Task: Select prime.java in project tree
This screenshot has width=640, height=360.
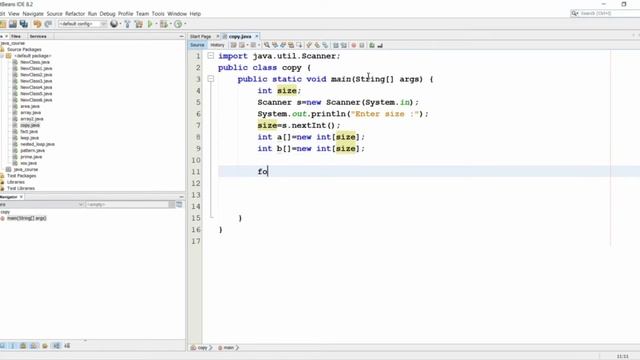Action: pos(31,157)
